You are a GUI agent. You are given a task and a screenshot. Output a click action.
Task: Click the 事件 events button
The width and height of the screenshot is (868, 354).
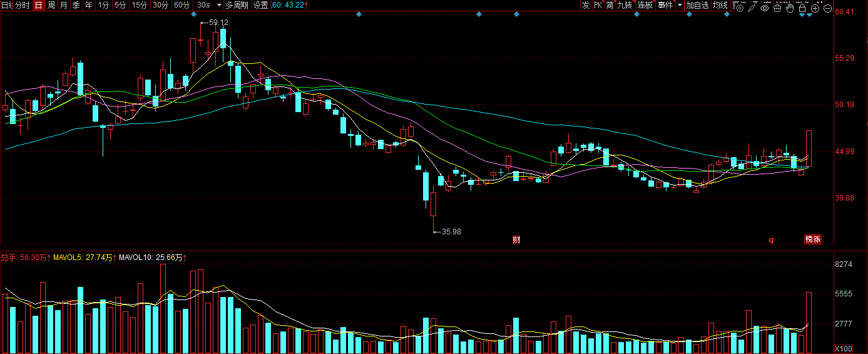665,5
